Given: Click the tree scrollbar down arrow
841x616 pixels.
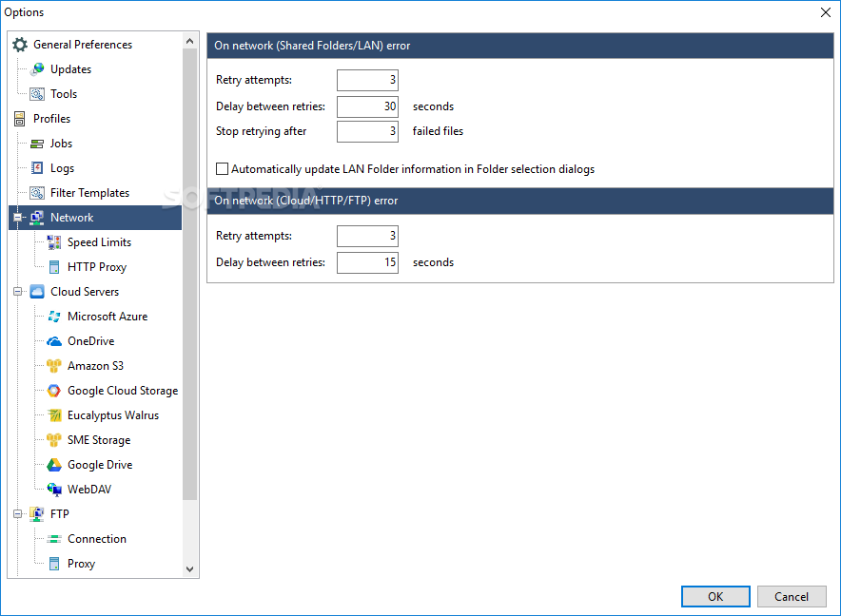Looking at the screenshot, I should (190, 568).
